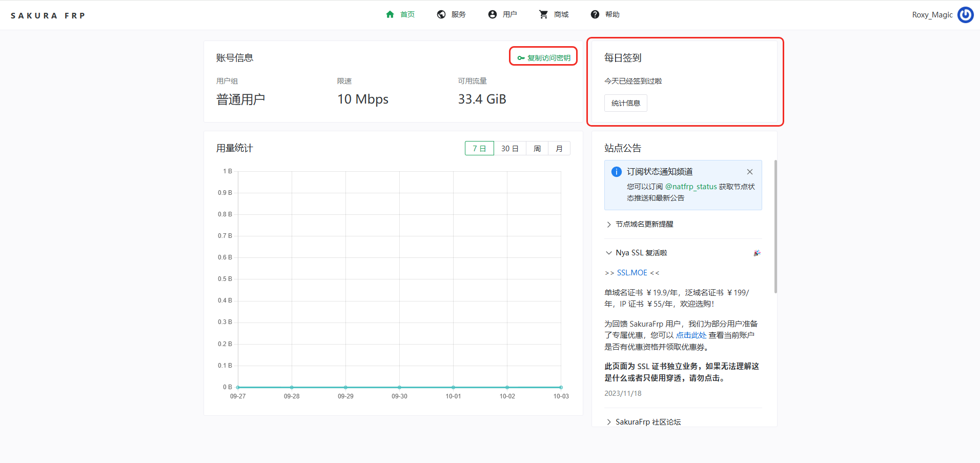Click the globe icon for 服务
The width and height of the screenshot is (980, 463).
point(441,14)
